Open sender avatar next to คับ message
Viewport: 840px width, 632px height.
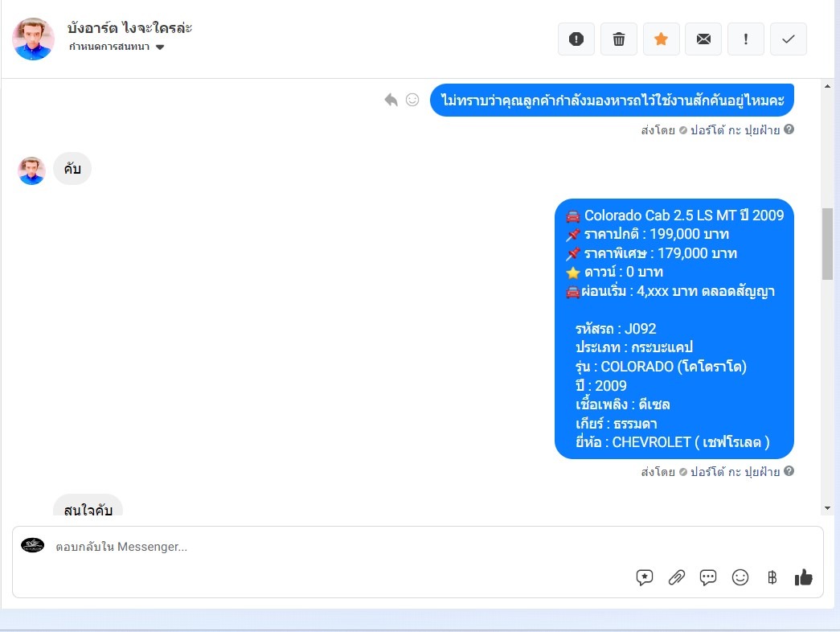(x=31, y=170)
